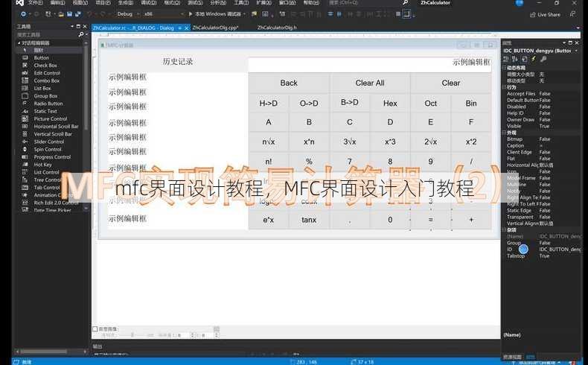Close the ZhCalculator.rc dialog tab

pyautogui.click(x=187, y=28)
